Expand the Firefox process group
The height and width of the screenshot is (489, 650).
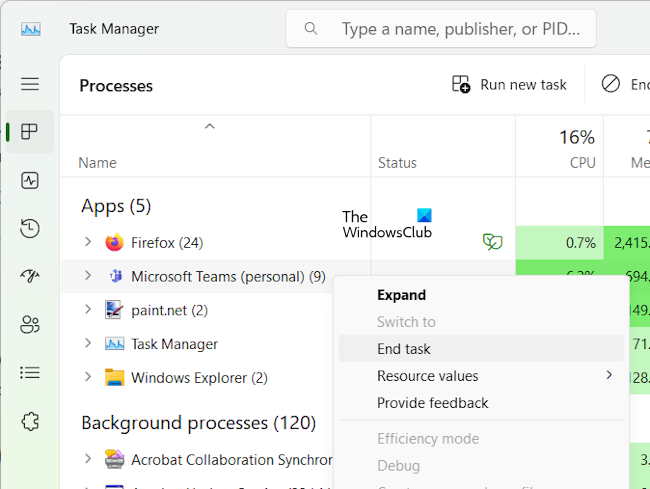(x=88, y=242)
